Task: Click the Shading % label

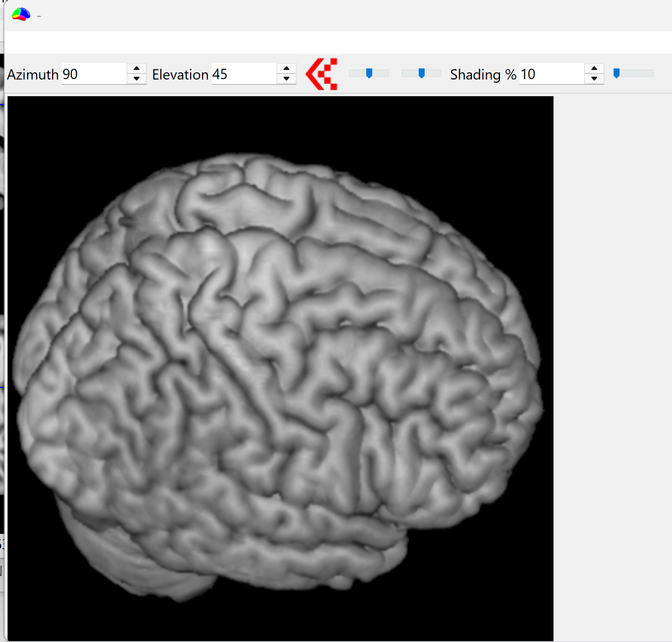Action: 483,74
